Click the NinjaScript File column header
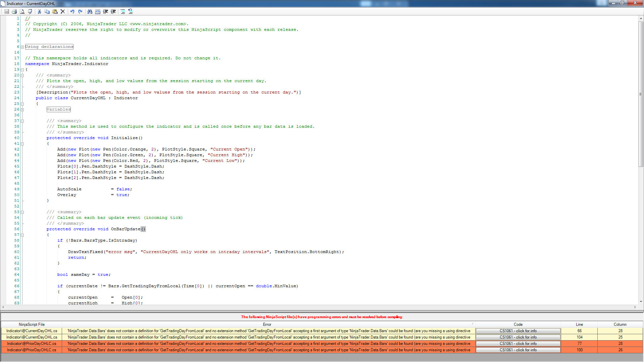Image resolution: width=644 pixels, height=362 pixels. pos(32,324)
